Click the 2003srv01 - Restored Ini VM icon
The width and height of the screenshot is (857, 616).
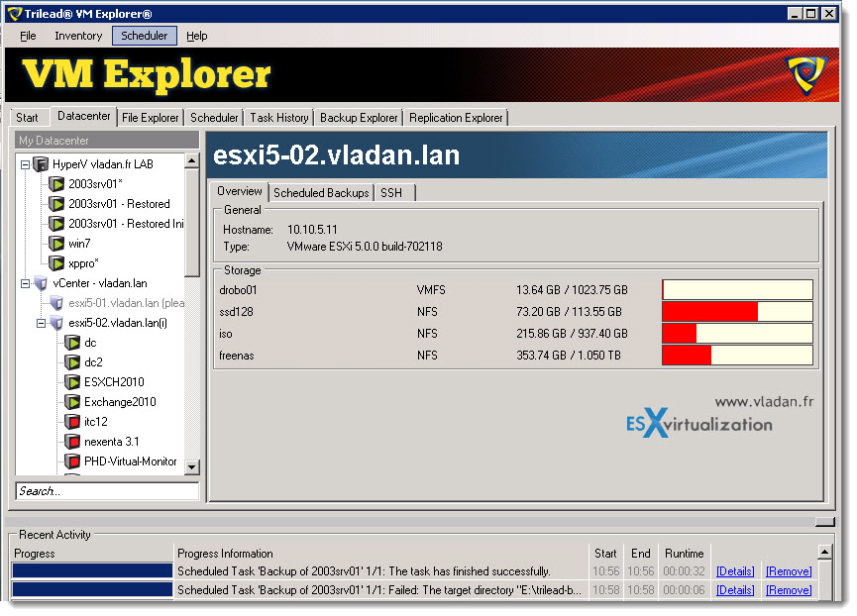pyautogui.click(x=56, y=224)
